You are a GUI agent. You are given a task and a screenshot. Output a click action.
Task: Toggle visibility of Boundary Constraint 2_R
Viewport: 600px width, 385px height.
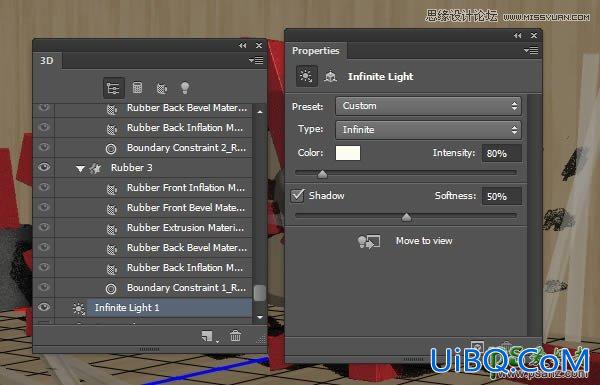pos(44,147)
